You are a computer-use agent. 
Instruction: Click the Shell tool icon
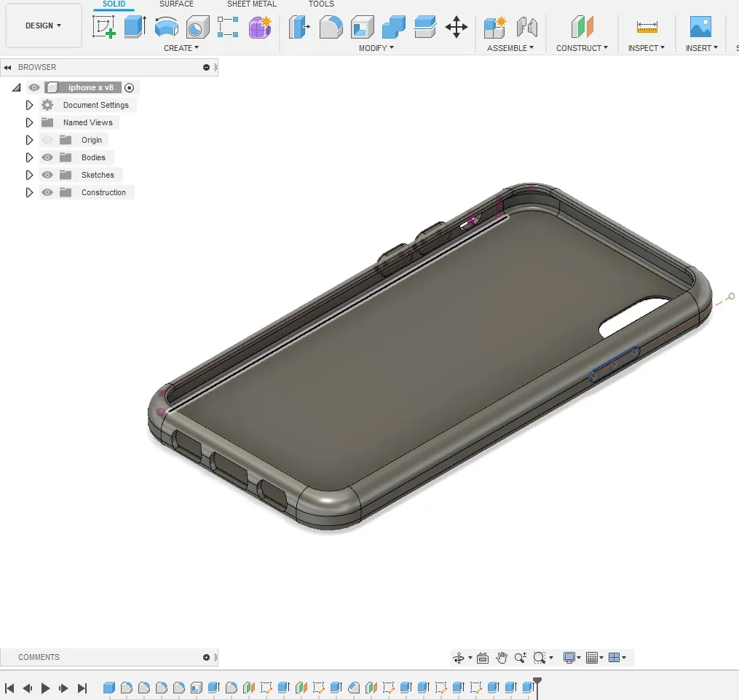point(363,27)
